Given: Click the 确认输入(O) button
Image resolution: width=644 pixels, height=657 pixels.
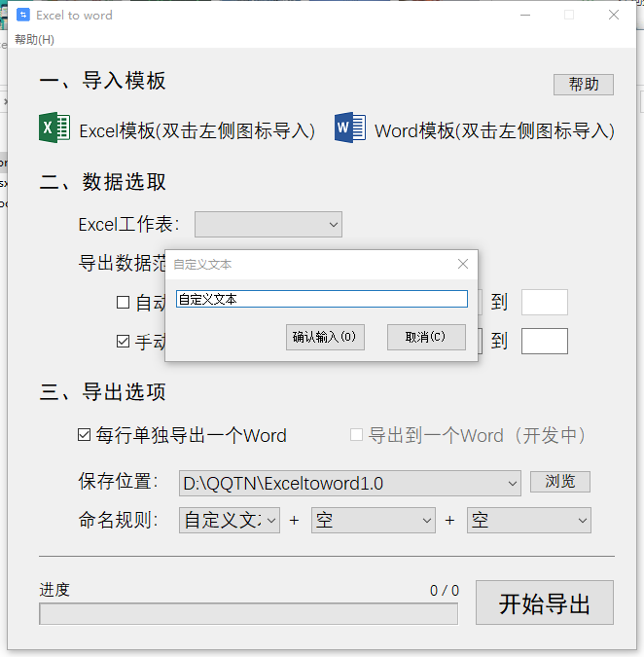Looking at the screenshot, I should point(325,337).
